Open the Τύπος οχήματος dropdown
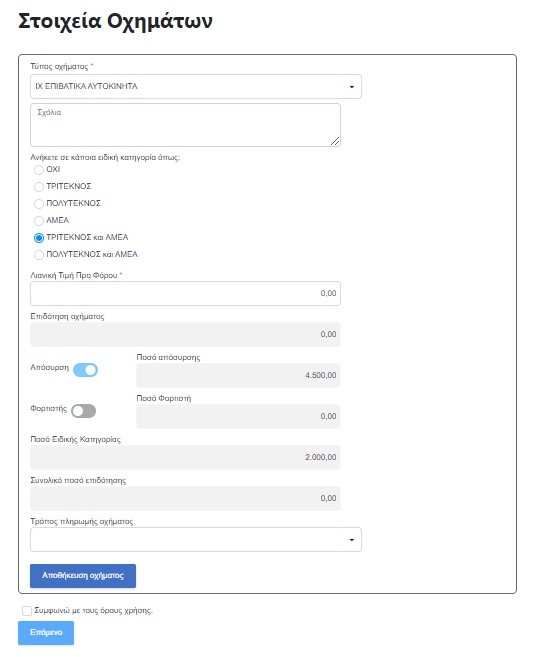 point(196,87)
